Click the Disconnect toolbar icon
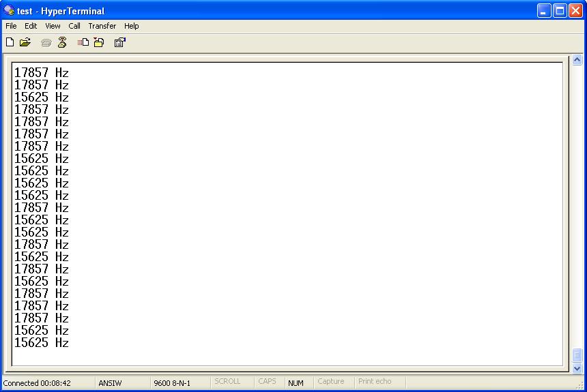Viewport: 587px width, 392px height. coord(62,42)
